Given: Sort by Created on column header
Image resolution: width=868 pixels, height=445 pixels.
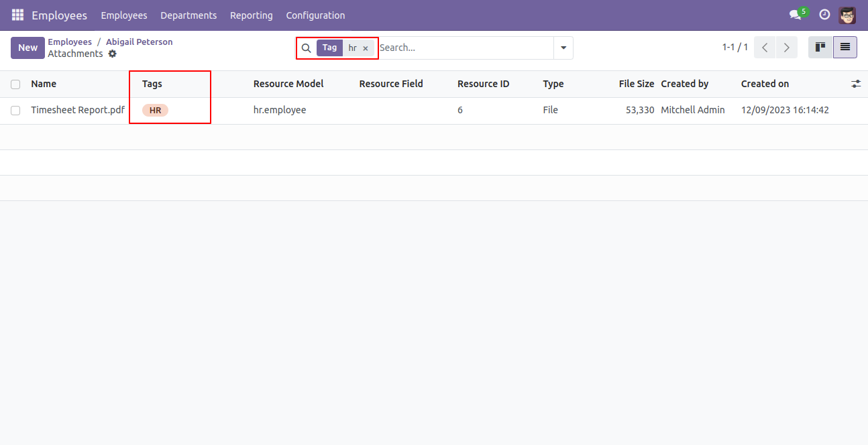Looking at the screenshot, I should coord(765,84).
